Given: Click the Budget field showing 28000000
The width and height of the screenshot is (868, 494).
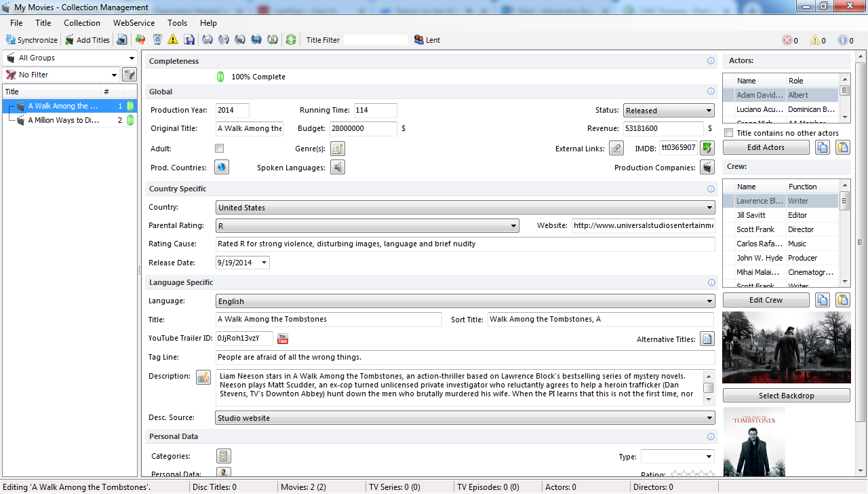Looking at the screenshot, I should click(x=363, y=128).
